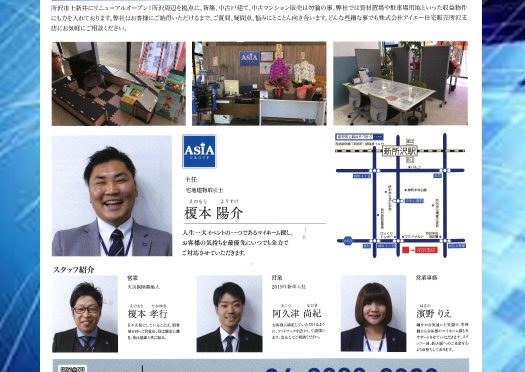Click the blue hexagon route marker on map
The height and width of the screenshot is (372, 525).
tap(348, 240)
